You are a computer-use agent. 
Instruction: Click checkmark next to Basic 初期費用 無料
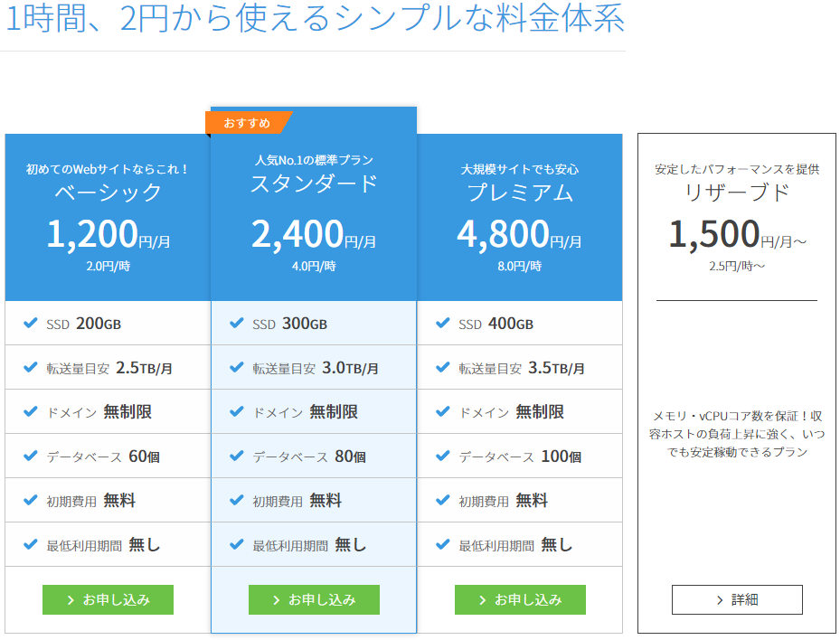[31, 501]
